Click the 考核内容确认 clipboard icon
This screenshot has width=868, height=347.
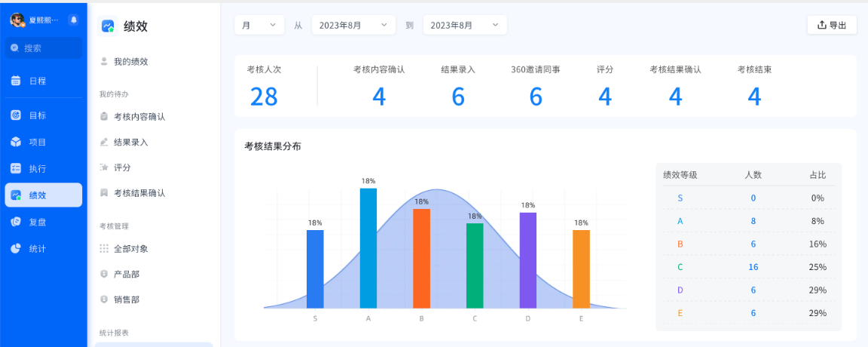pyautogui.click(x=103, y=116)
